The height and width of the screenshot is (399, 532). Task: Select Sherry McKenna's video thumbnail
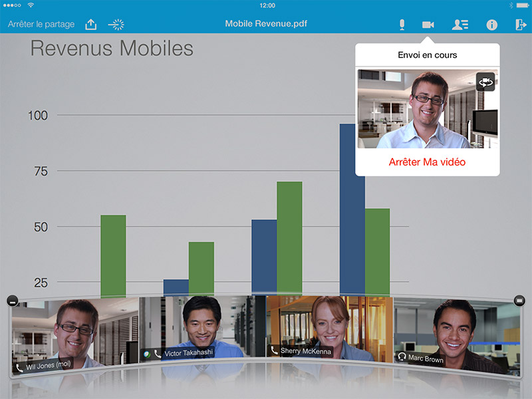point(330,328)
